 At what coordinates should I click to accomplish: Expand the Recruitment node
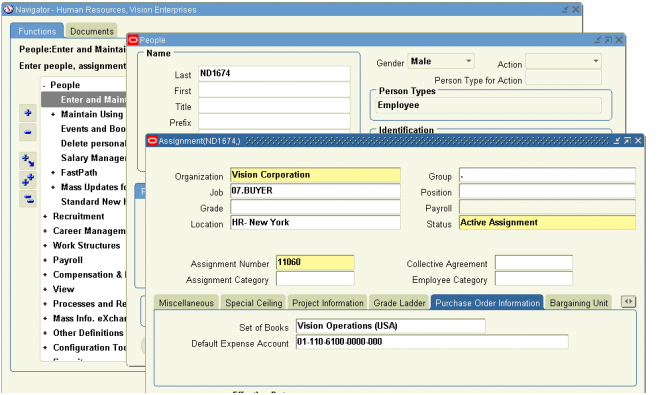tap(45, 216)
